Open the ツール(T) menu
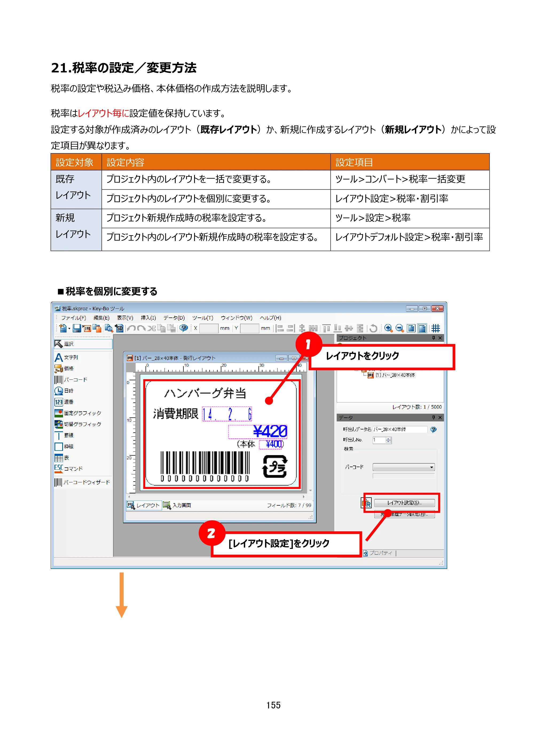534x756 pixels. click(x=203, y=318)
